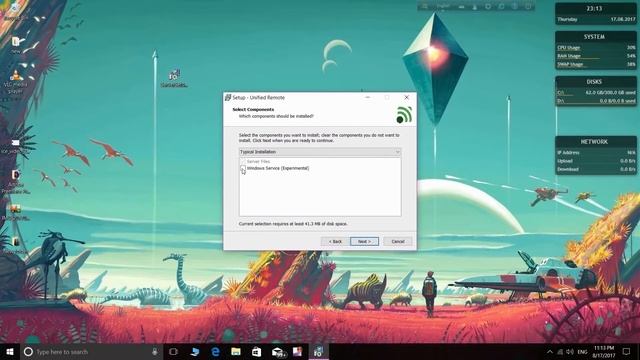Open Microsoft Edge from the taskbar
Viewport: 640px width, 360px height.
pyautogui.click(x=215, y=351)
